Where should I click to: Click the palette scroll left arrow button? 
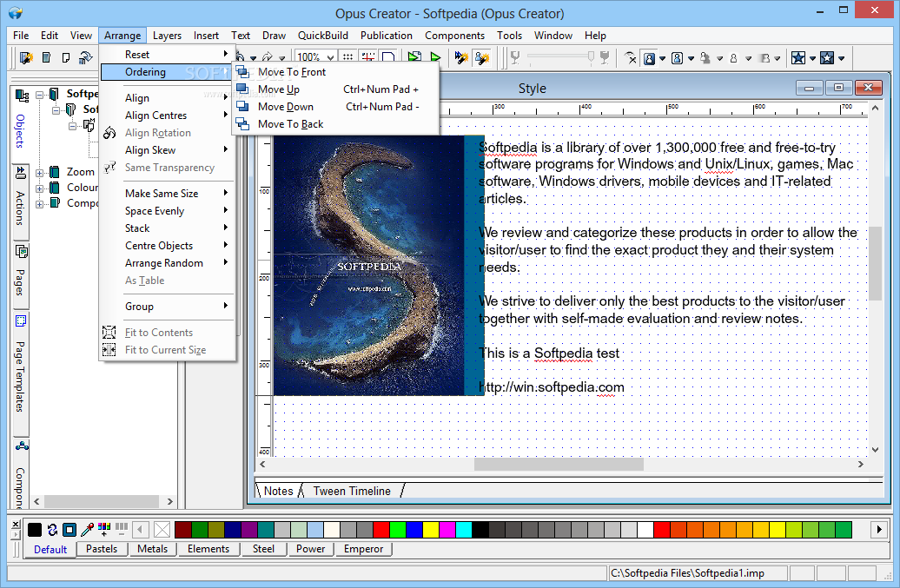coord(141,530)
